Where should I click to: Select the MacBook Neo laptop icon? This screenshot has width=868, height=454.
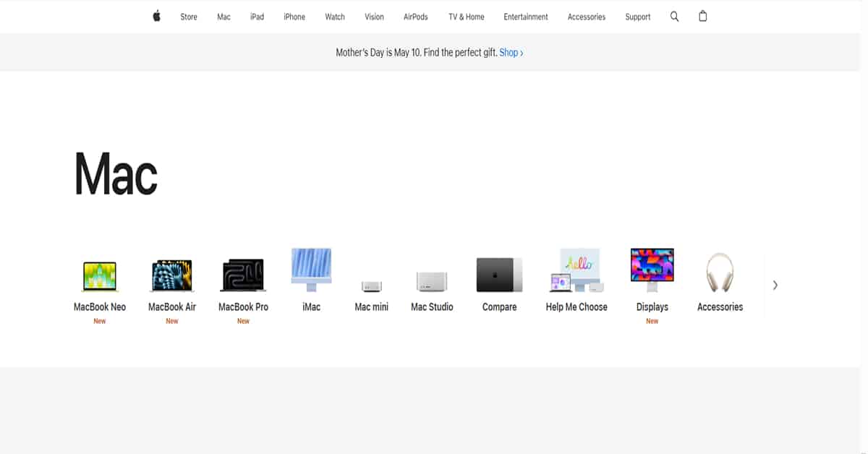click(x=100, y=276)
